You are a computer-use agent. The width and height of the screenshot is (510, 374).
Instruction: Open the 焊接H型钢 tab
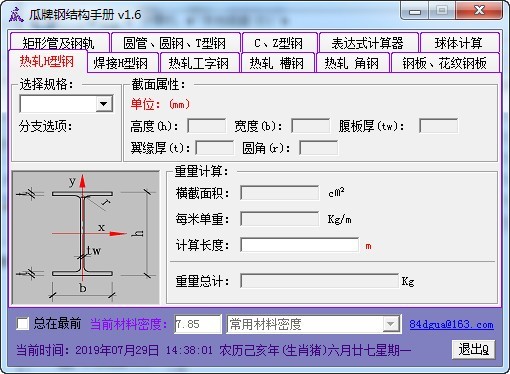click(122, 63)
